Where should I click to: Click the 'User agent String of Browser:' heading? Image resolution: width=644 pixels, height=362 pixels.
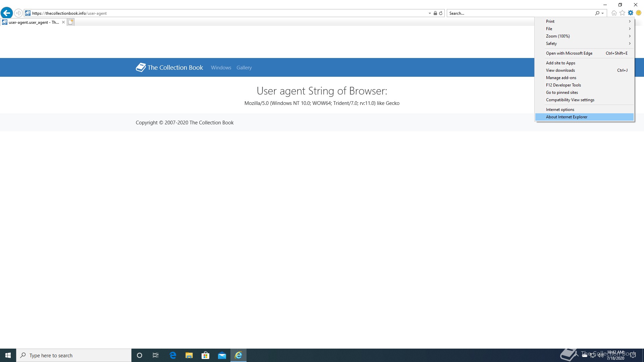pos(322,91)
